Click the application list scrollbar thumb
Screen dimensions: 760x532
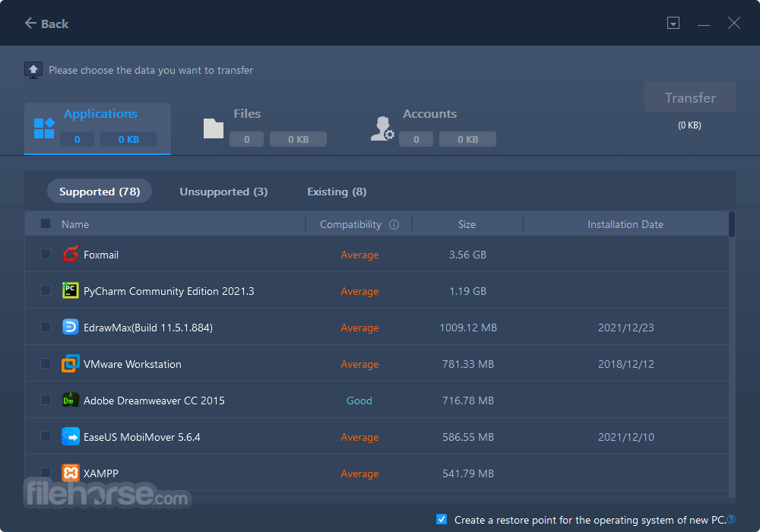click(731, 224)
